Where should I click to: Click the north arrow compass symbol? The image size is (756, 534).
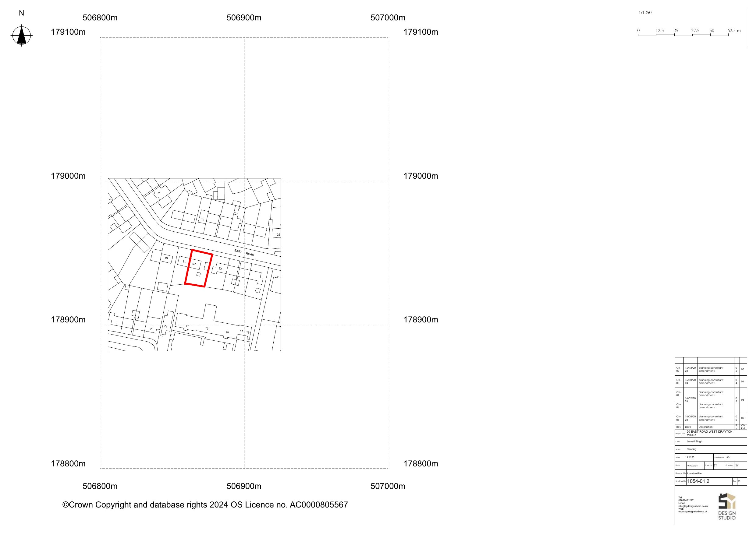(21, 36)
